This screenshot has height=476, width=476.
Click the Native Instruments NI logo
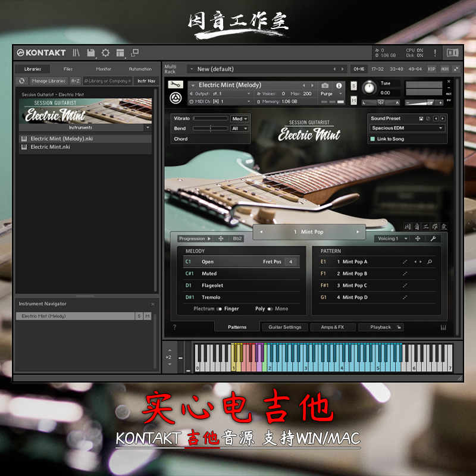[452, 53]
